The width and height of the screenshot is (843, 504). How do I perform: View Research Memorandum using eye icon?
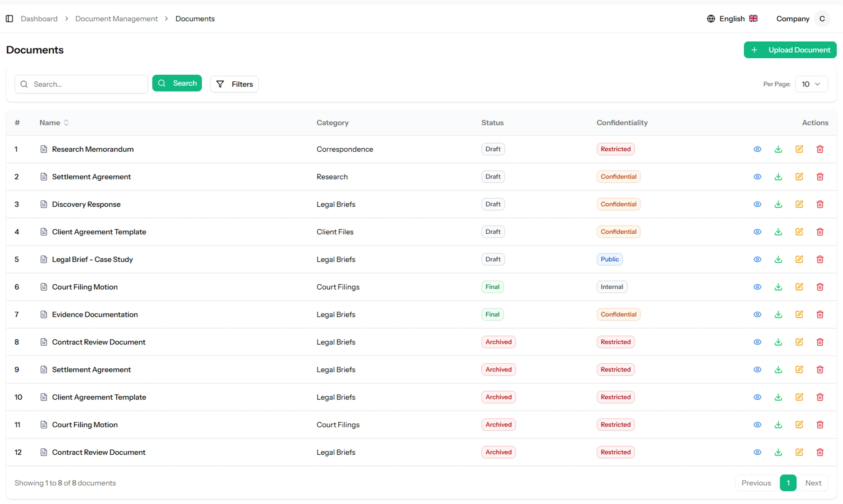tap(757, 149)
